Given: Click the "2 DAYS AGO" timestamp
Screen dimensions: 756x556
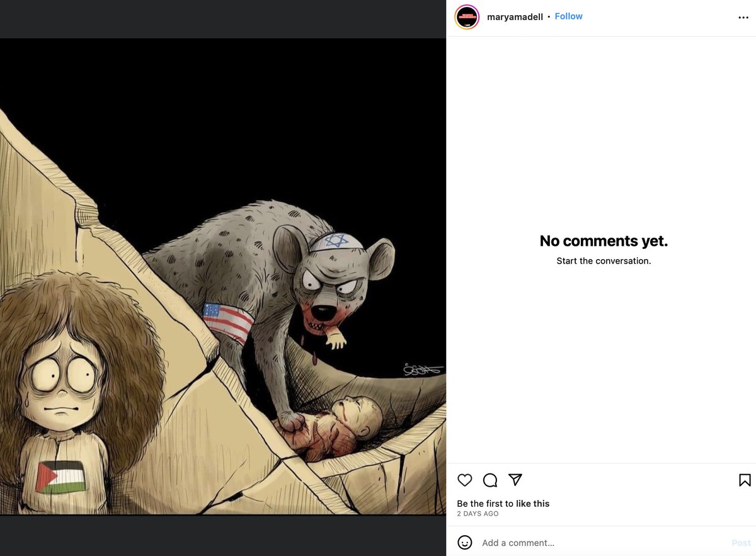Looking at the screenshot, I should (478, 514).
